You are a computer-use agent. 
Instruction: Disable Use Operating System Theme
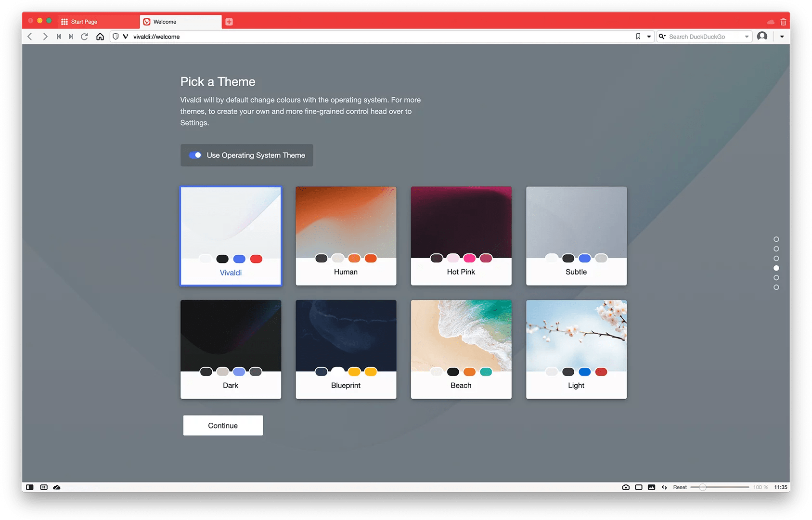(194, 155)
